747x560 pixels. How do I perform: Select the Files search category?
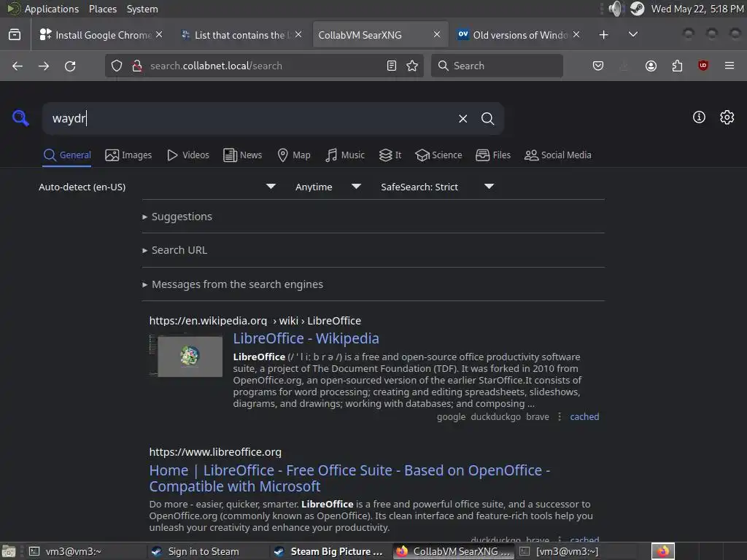(x=493, y=155)
